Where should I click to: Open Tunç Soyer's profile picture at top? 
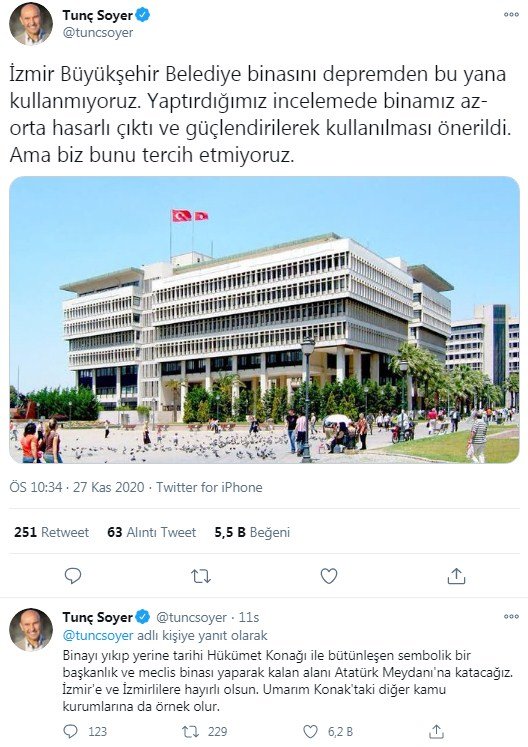pos(31,23)
